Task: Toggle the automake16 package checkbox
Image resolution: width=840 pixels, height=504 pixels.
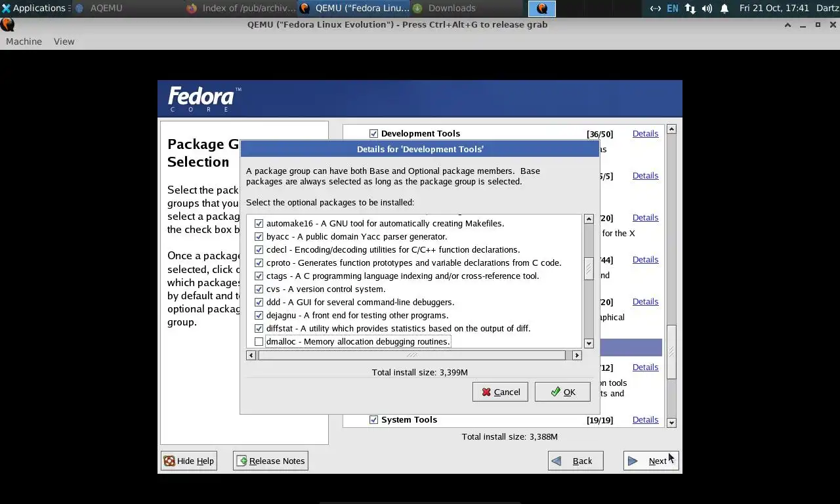Action: [259, 223]
